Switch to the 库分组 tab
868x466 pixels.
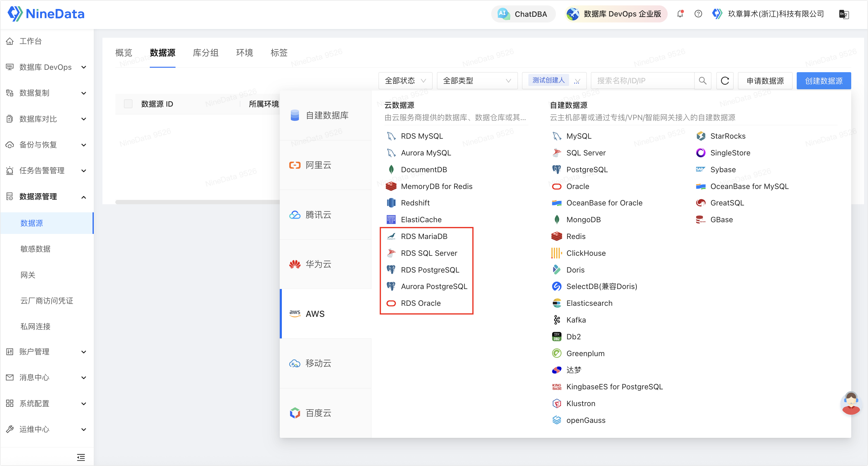click(205, 53)
